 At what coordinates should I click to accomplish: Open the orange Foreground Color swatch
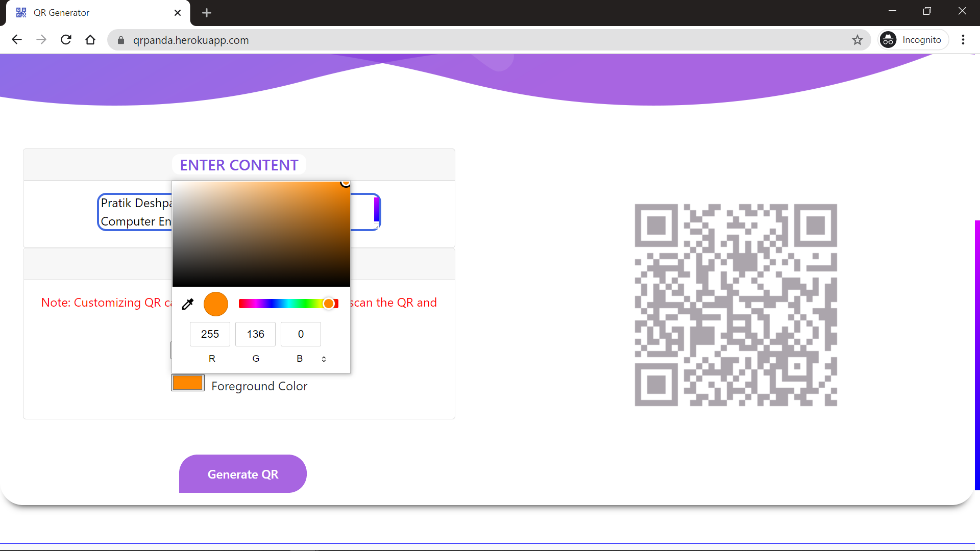pos(188,383)
